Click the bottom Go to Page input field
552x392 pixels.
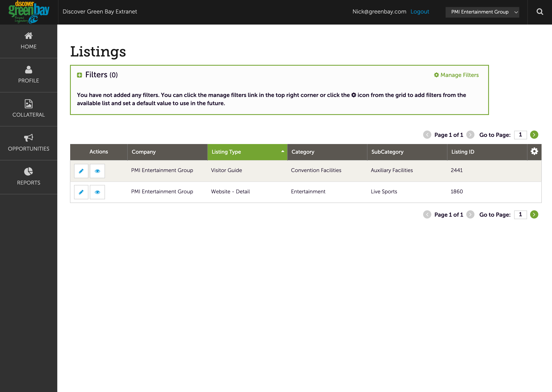click(x=520, y=215)
